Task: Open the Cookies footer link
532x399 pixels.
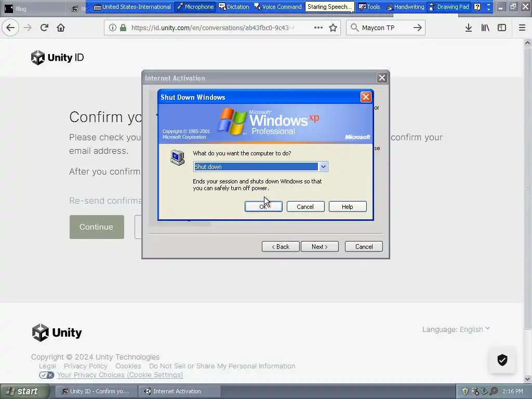Action: click(128, 366)
